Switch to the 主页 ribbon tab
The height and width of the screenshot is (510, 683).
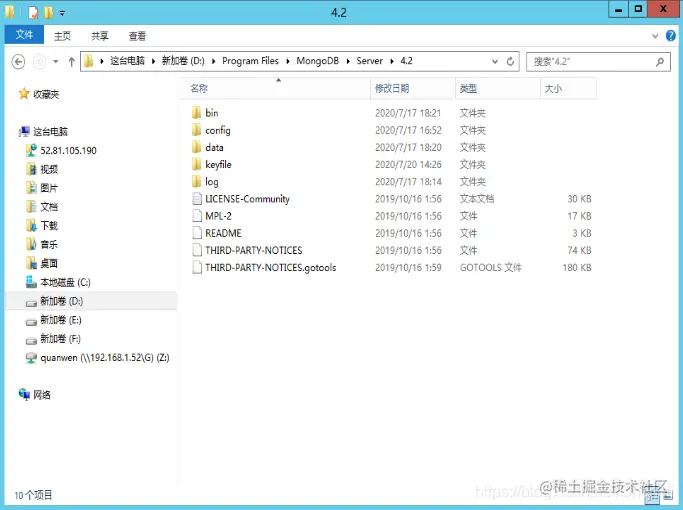[x=62, y=36]
